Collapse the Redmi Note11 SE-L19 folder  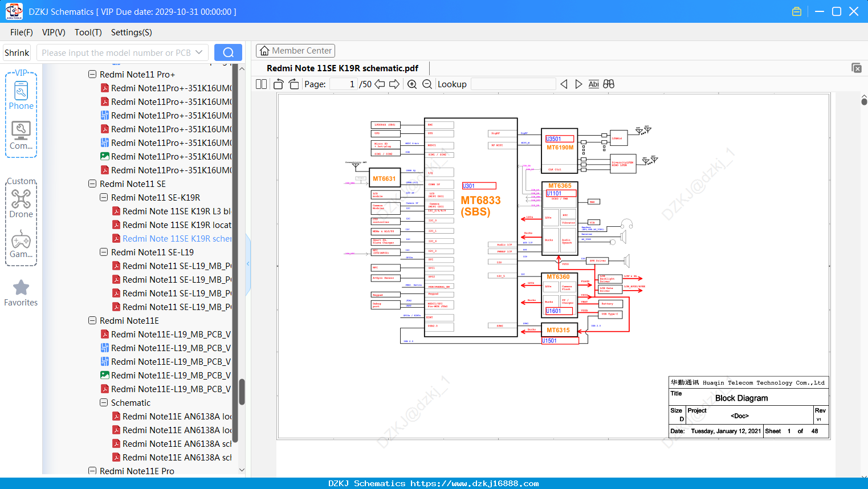[x=104, y=252]
